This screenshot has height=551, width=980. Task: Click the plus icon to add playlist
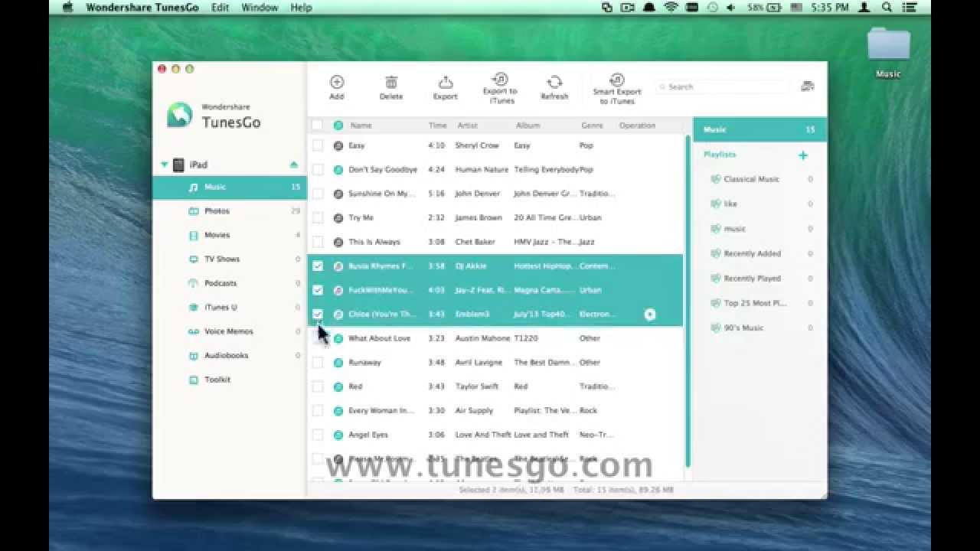(x=803, y=155)
